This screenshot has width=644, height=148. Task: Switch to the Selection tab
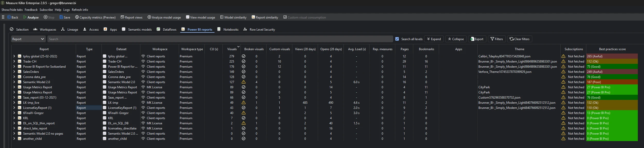[x=19, y=29]
